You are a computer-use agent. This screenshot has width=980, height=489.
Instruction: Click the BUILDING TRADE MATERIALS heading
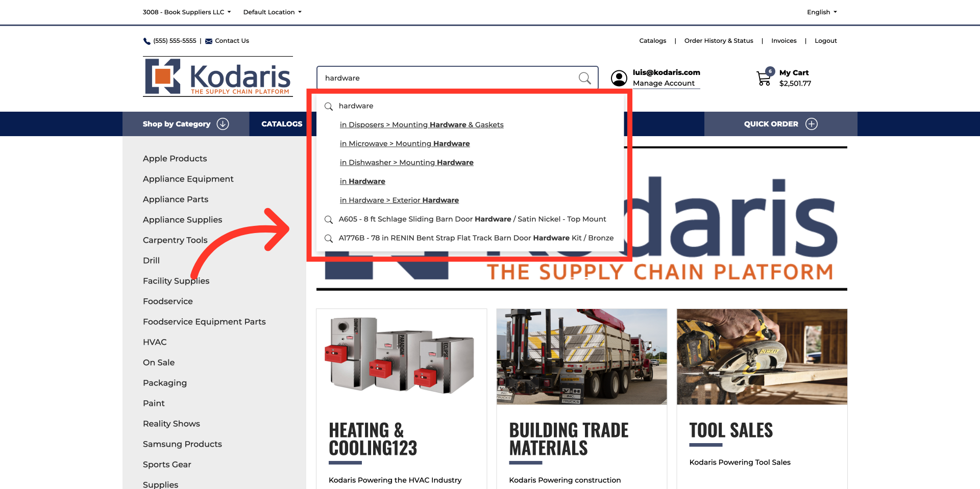(x=569, y=439)
